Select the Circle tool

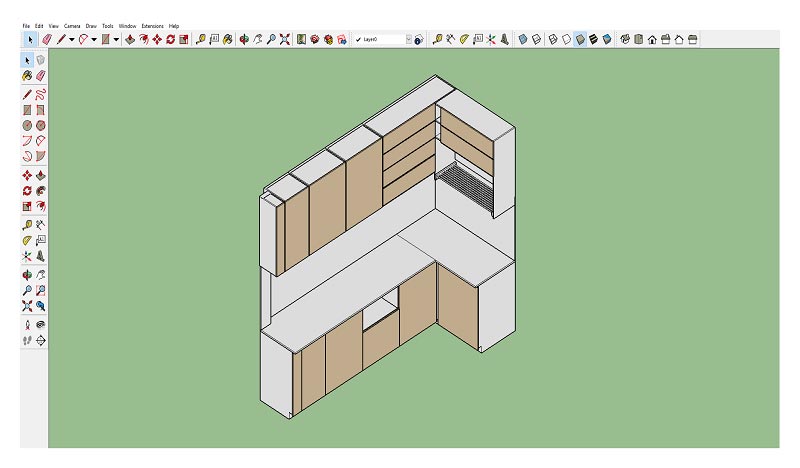(x=27, y=125)
